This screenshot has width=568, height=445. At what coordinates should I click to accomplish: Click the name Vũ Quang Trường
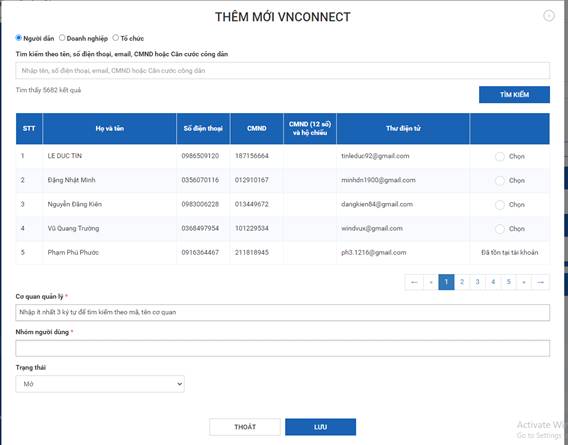73,228
